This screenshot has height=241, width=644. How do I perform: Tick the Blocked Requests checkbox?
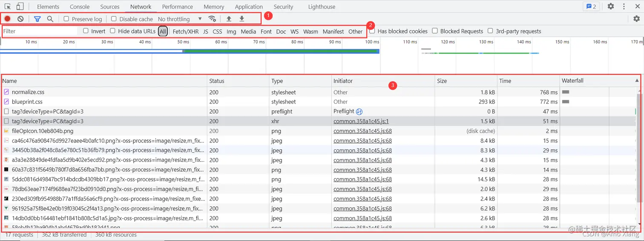click(x=435, y=31)
